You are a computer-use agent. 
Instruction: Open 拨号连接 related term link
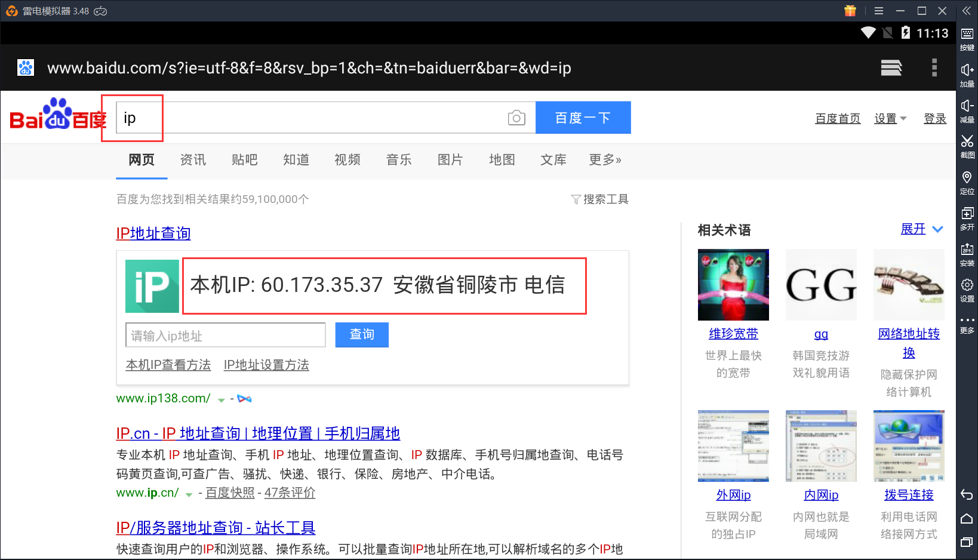pyautogui.click(x=909, y=495)
